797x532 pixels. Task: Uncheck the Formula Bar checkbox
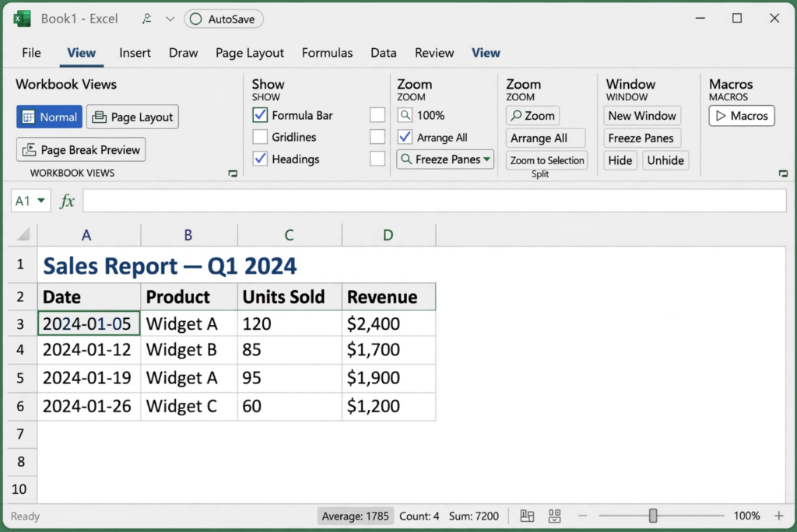pyautogui.click(x=260, y=115)
